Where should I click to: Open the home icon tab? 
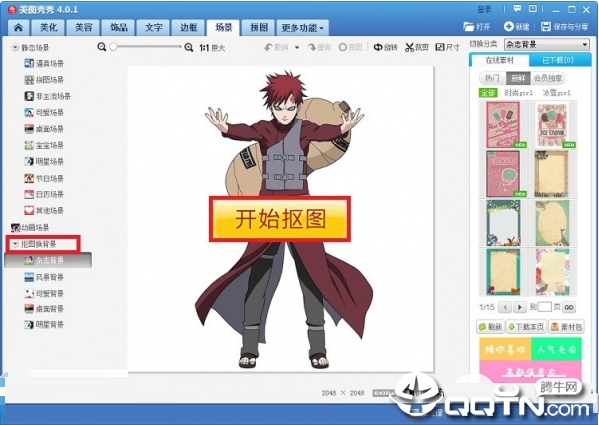point(18,28)
